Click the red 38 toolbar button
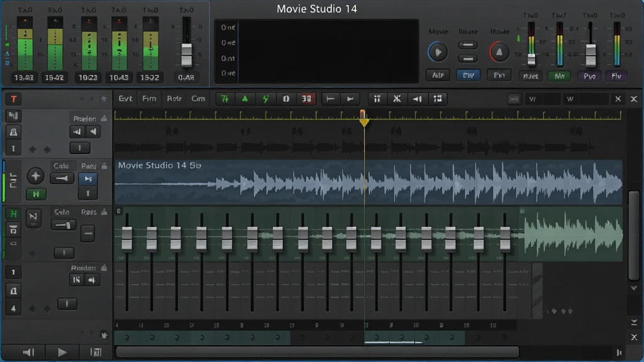 click(306, 99)
